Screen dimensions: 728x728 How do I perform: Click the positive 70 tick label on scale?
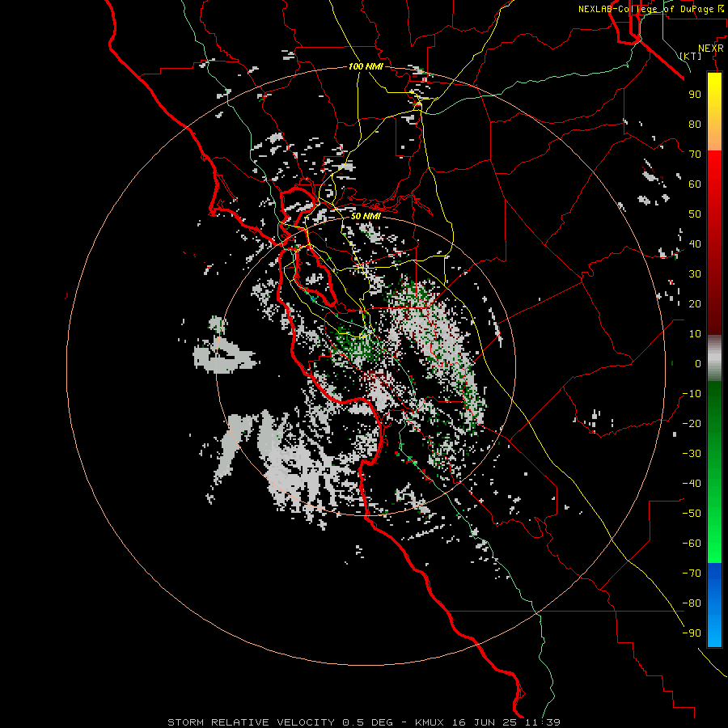click(695, 154)
